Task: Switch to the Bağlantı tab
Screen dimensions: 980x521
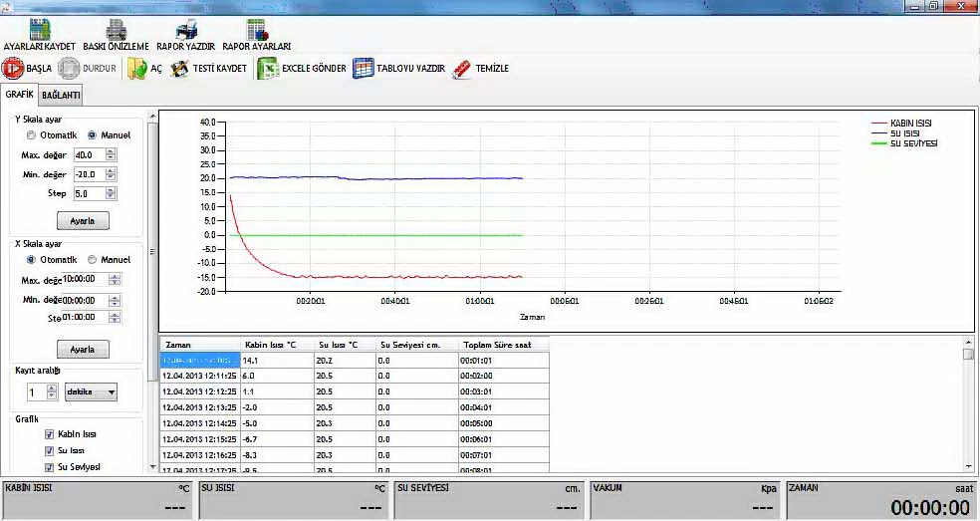Action: pyautogui.click(x=61, y=96)
